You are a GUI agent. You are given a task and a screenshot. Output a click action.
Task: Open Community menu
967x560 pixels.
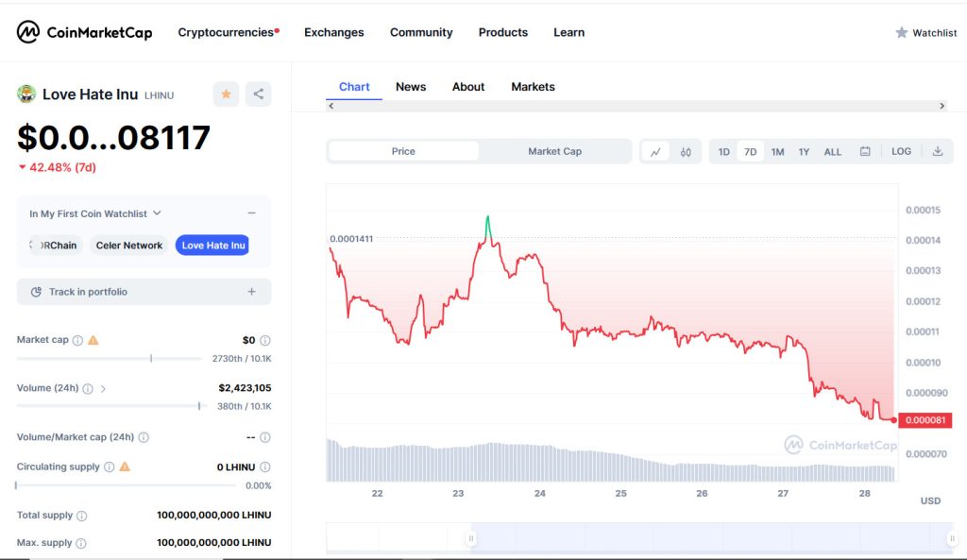[421, 32]
